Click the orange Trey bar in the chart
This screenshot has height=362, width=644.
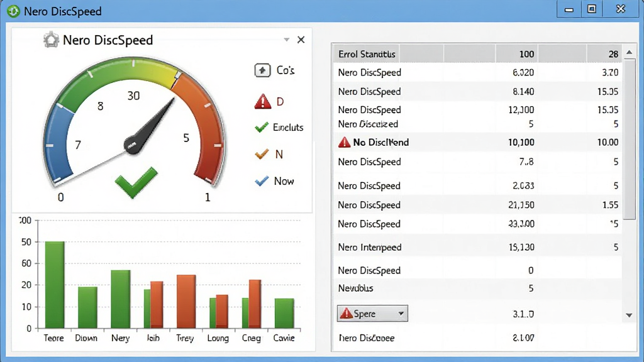pyautogui.click(x=186, y=302)
